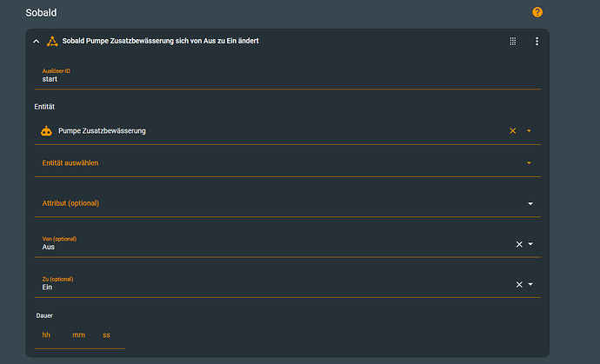Click the mm minutes duration field
Screen dimensions: 600x364
[x=78, y=335]
